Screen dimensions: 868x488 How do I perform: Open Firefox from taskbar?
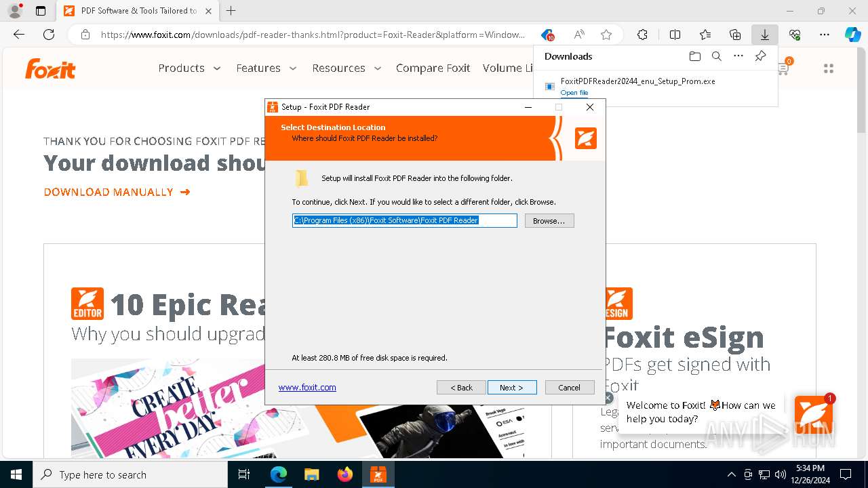(345, 474)
